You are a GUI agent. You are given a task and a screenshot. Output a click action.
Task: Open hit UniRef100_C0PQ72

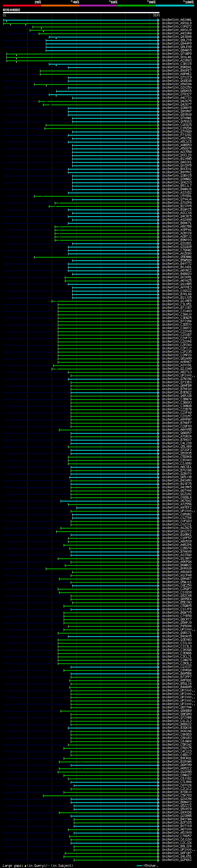(176, 26)
